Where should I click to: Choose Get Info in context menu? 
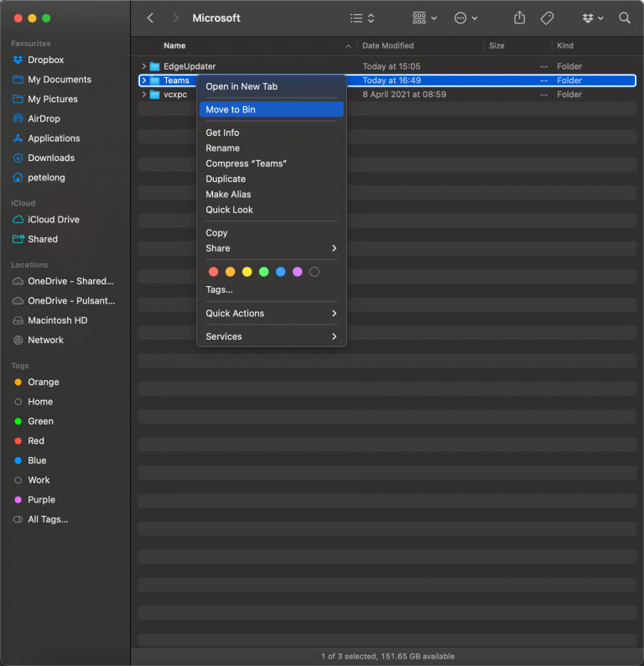point(272,133)
